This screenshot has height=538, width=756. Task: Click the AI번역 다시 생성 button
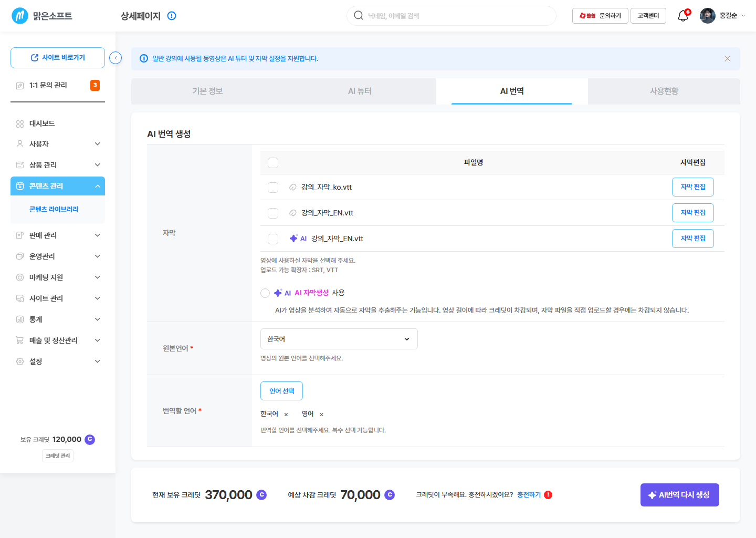680,495
